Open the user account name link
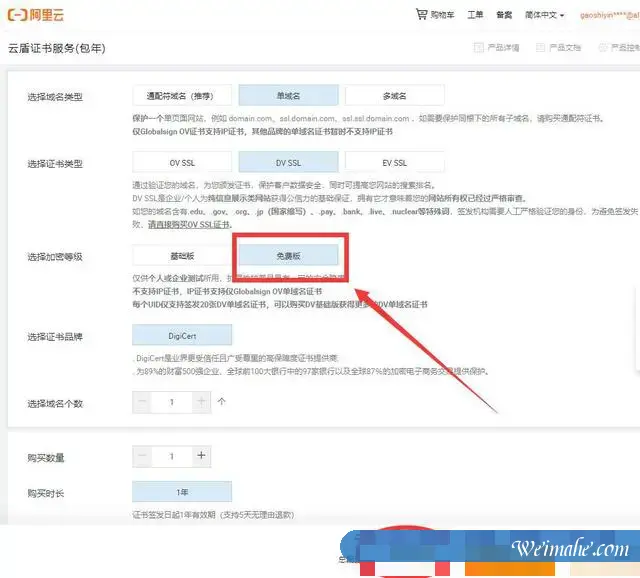The width and height of the screenshot is (640, 578). (609, 15)
